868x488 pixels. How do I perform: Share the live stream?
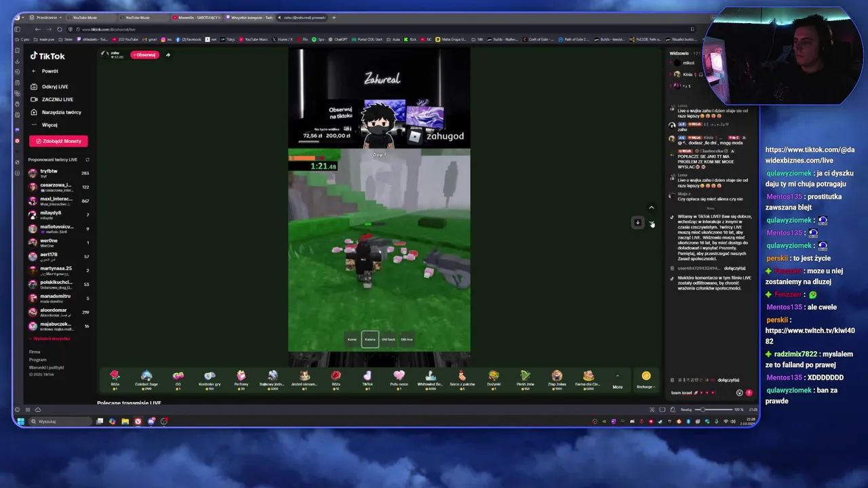(x=167, y=55)
